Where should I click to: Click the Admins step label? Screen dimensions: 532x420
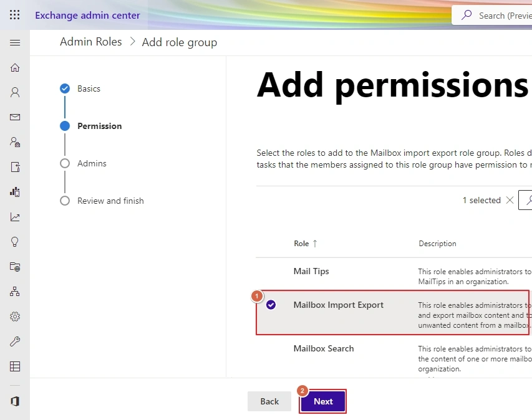coord(92,163)
